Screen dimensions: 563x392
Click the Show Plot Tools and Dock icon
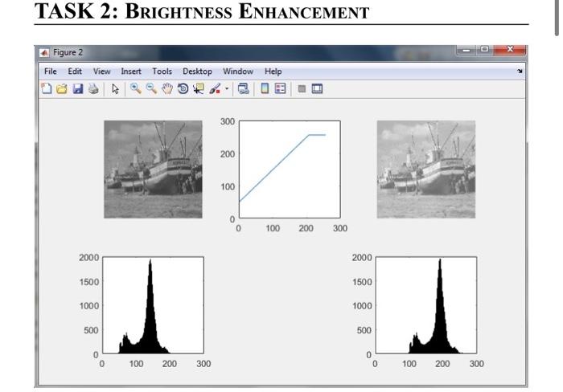(317, 88)
